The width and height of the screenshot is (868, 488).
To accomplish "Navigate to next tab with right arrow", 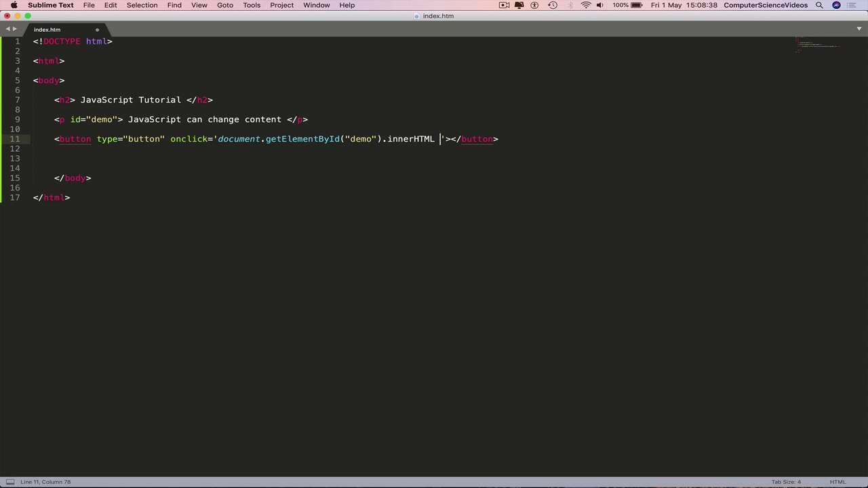I will 15,29.
